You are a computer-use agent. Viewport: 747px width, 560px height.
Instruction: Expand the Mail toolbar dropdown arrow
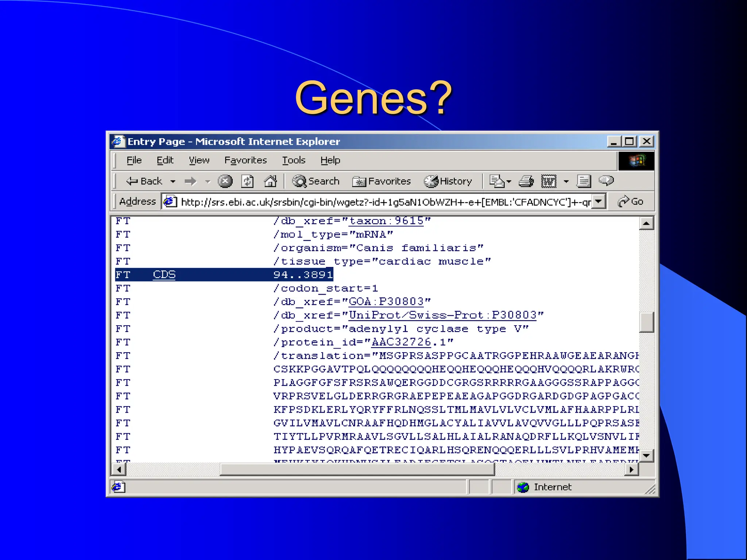tap(509, 181)
